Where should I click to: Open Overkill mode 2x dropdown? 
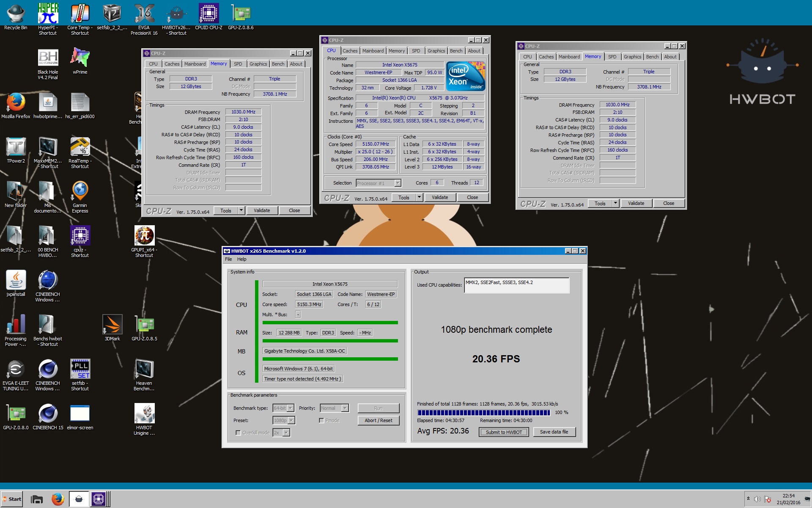(286, 433)
